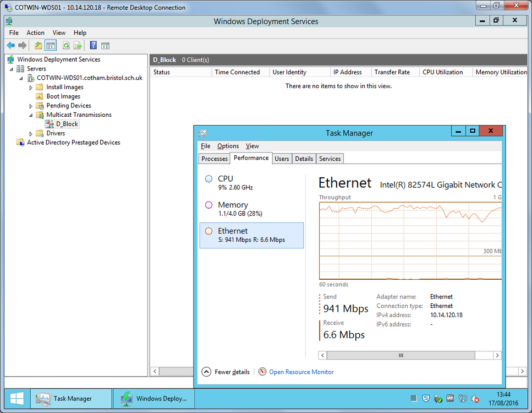Click the client list scrollbar left arrow

pos(155,371)
